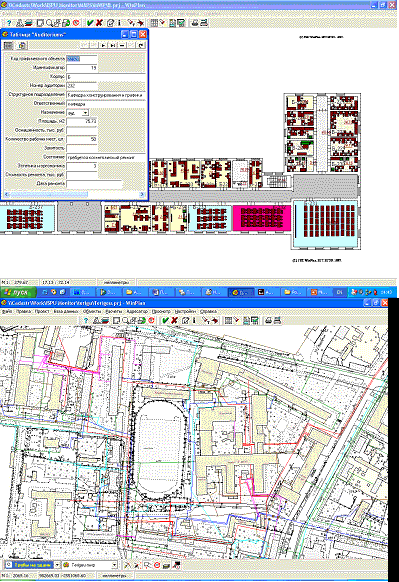Click the red X icon in the Terigus window toolbar
This screenshot has height=582, width=399.
point(174,320)
